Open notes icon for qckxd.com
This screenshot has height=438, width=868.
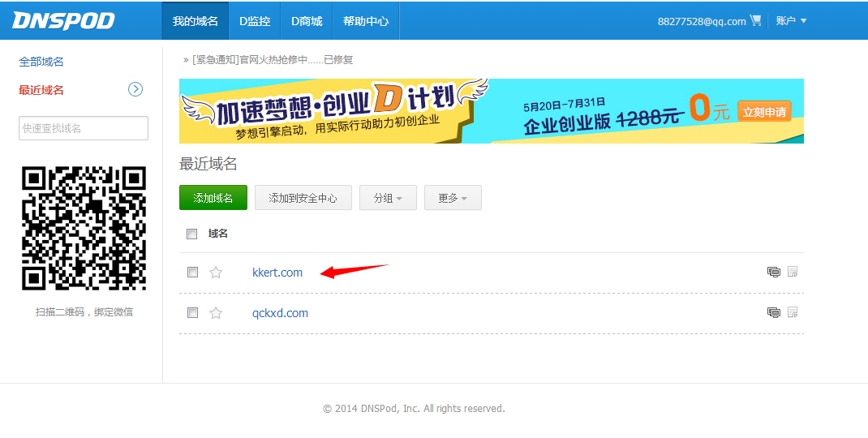pyautogui.click(x=793, y=312)
